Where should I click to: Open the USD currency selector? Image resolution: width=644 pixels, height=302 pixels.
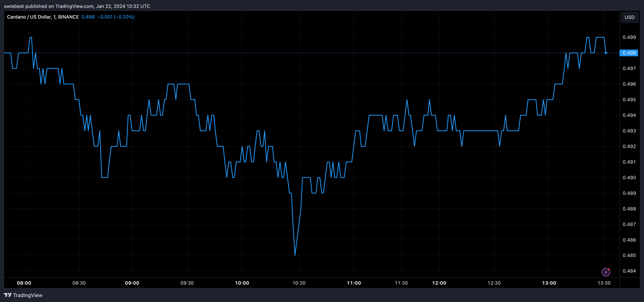[629, 17]
